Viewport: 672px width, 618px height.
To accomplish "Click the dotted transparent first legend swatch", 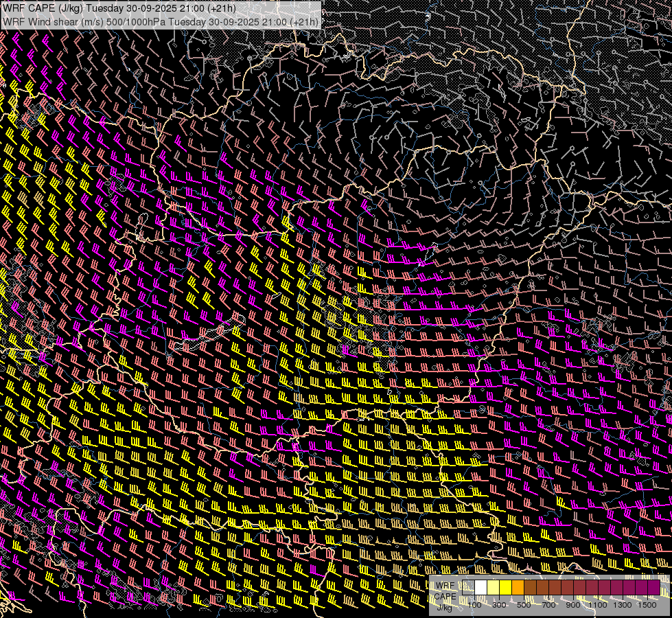I will (469, 588).
